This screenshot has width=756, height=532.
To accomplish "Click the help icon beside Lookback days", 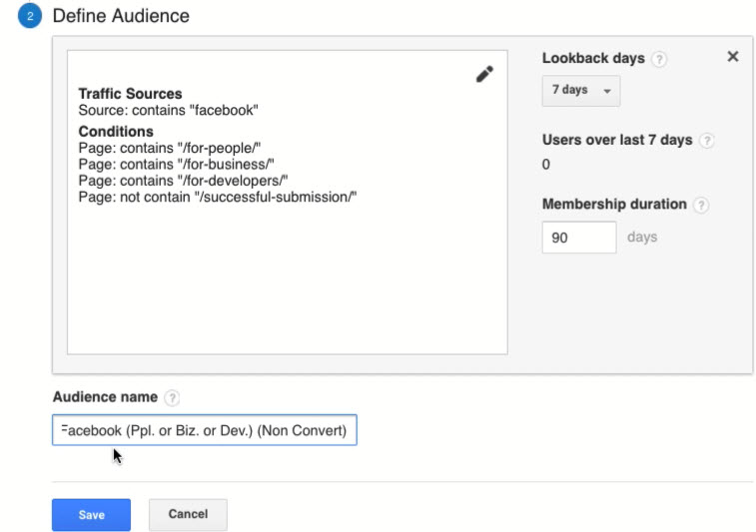I will pyautogui.click(x=659, y=59).
